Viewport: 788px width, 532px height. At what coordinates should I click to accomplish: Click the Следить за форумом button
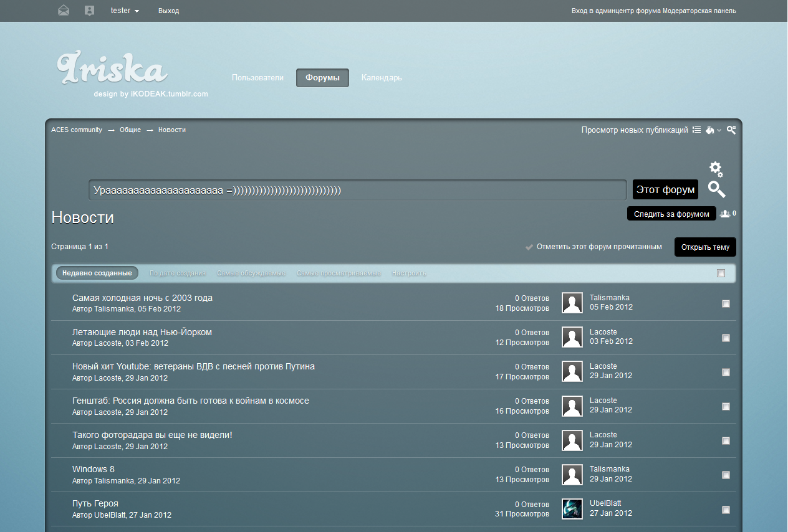click(x=671, y=214)
